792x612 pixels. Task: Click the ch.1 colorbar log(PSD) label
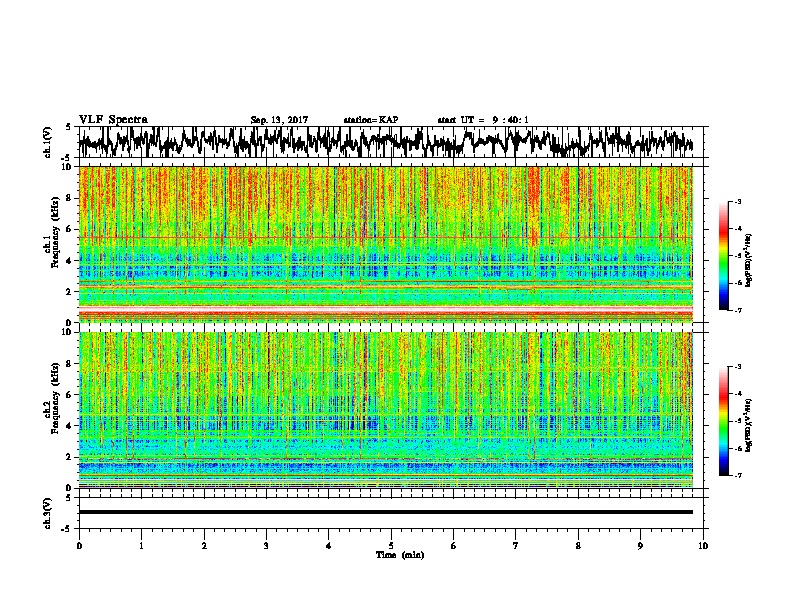pos(749,260)
